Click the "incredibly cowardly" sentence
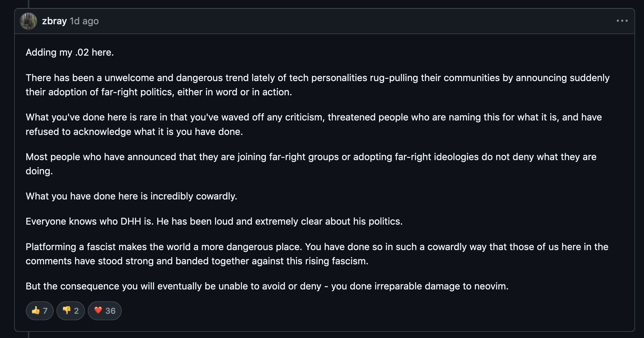 tap(131, 196)
